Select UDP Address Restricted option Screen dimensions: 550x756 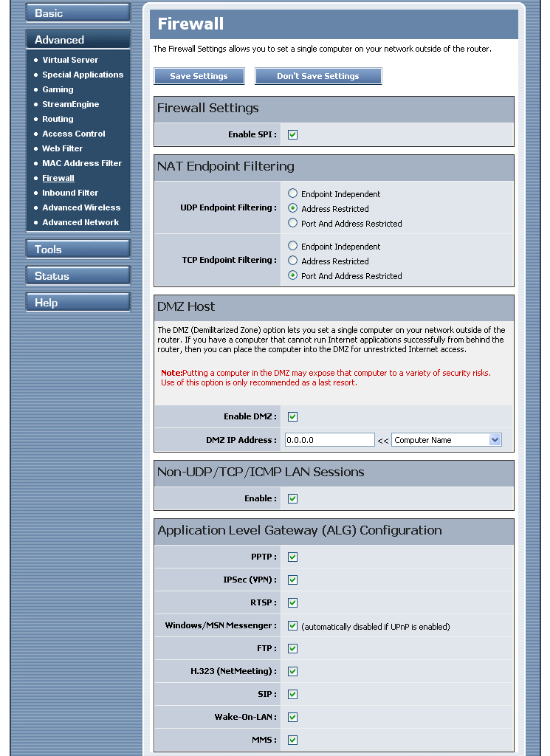pos(292,208)
